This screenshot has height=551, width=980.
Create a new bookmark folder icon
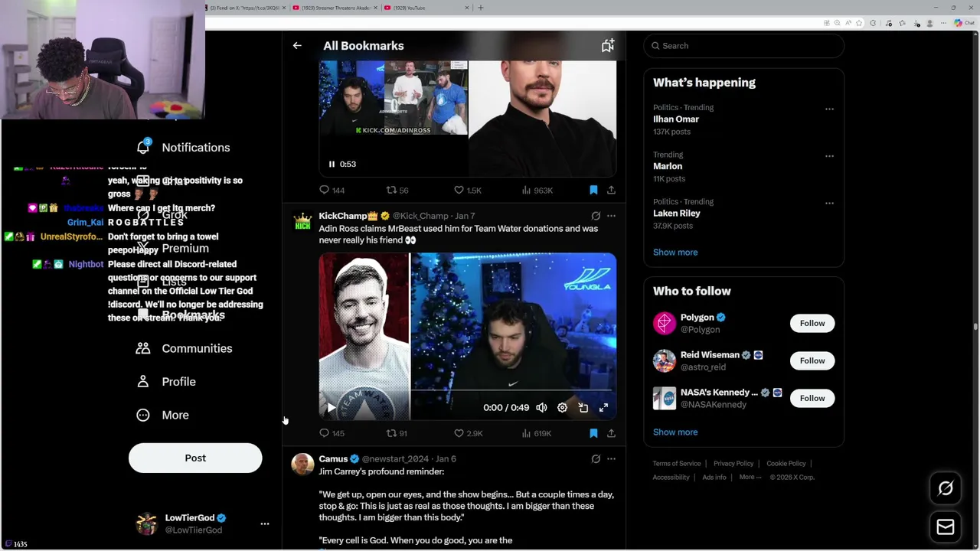pos(607,46)
